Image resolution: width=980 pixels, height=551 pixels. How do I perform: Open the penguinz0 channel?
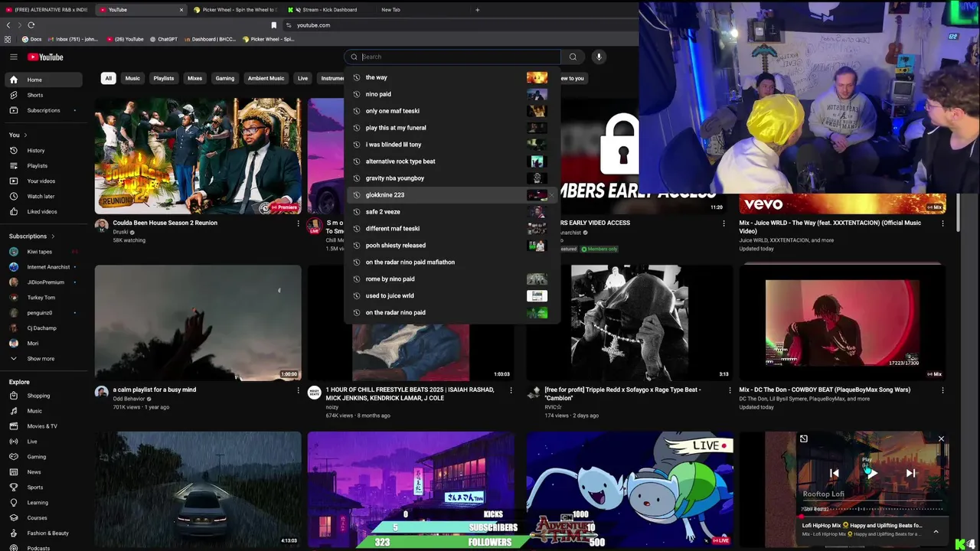point(43,313)
